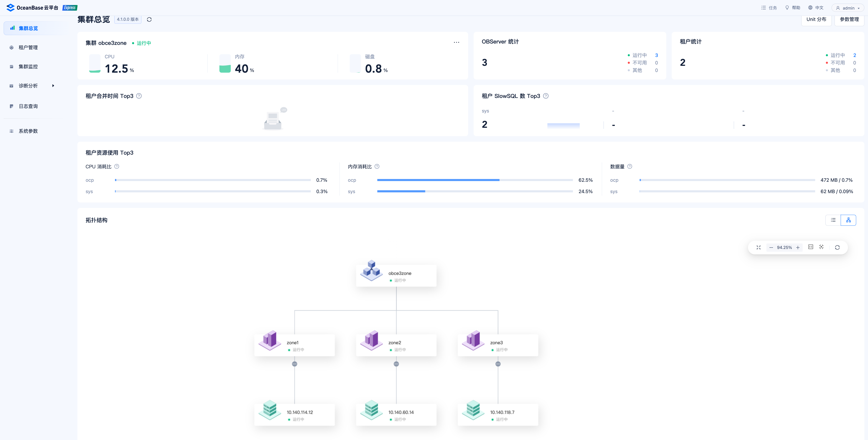Viewport: 868px width, 440px height.
Task: Click the topology fullscreen icon
Action: pos(758,247)
